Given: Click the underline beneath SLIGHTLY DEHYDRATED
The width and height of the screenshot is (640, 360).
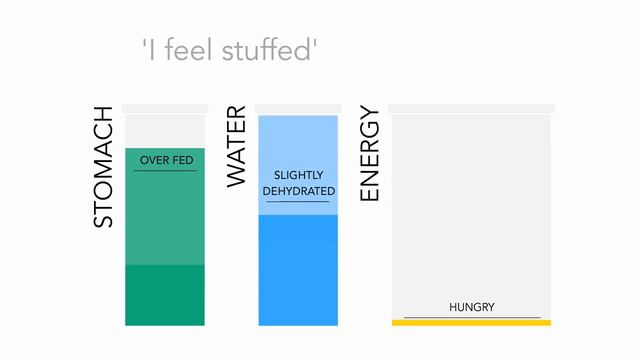Looking at the screenshot, I should (298, 201).
